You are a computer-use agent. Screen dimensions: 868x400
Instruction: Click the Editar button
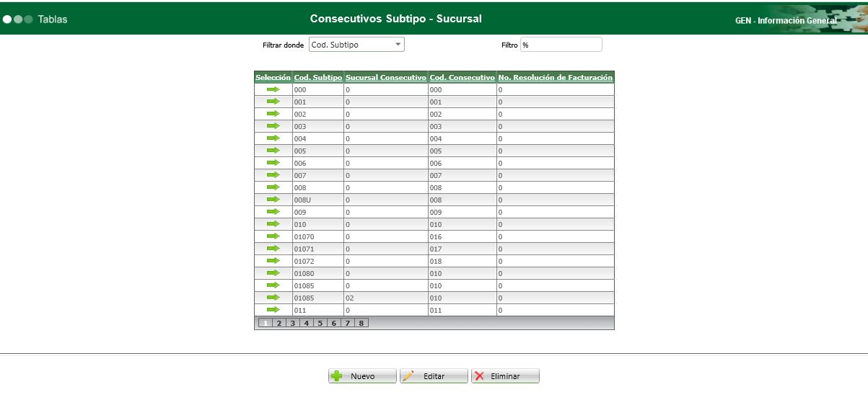pyautogui.click(x=434, y=376)
